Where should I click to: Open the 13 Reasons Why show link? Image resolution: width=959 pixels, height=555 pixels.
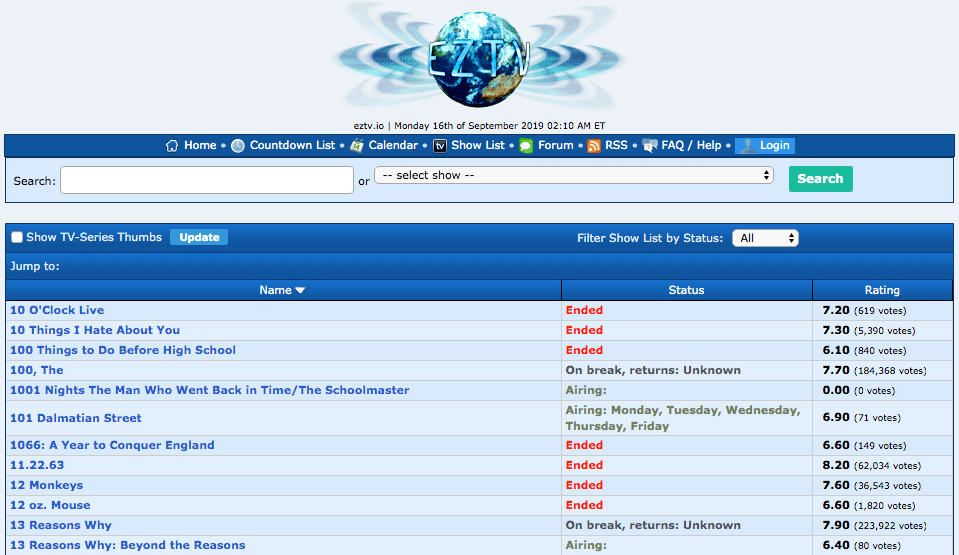point(60,525)
